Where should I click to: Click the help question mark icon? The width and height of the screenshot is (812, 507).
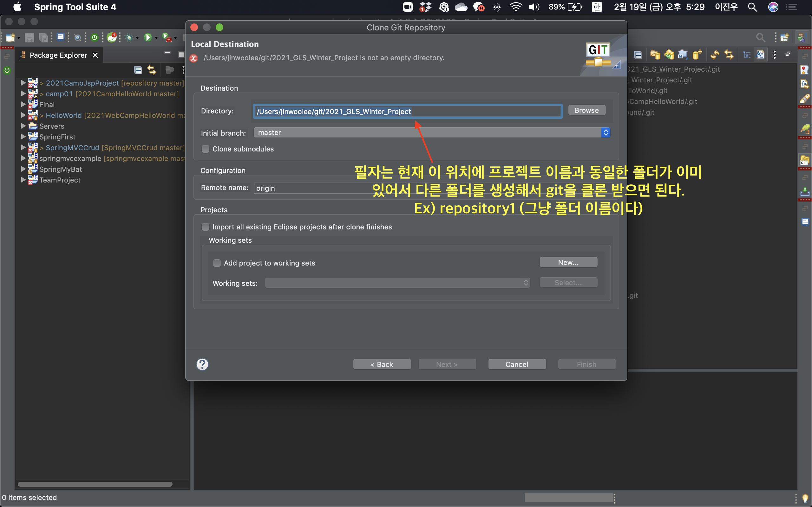[202, 364]
